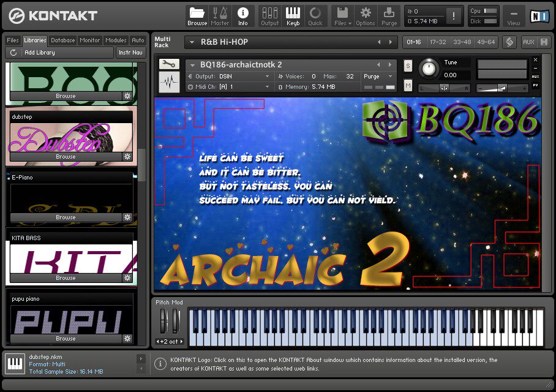This screenshot has width=556, height=392.
Task: Open dubstep library gear options
Action: [127, 156]
